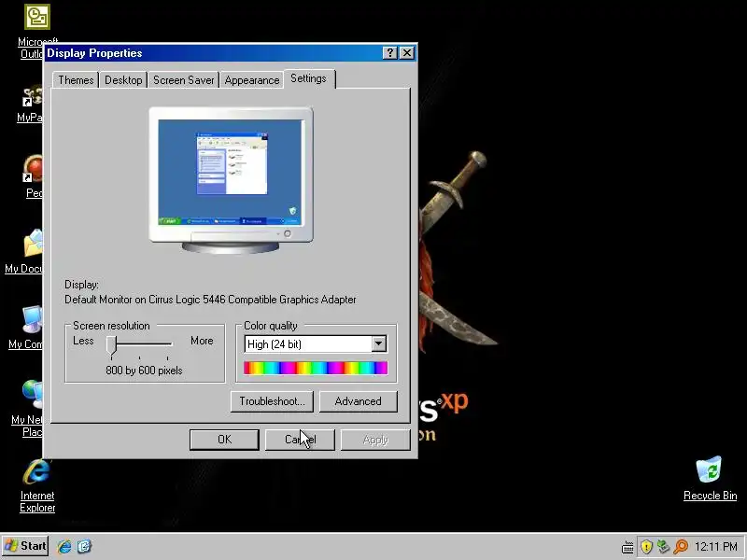Select the My Documents desktop icon

click(x=33, y=243)
